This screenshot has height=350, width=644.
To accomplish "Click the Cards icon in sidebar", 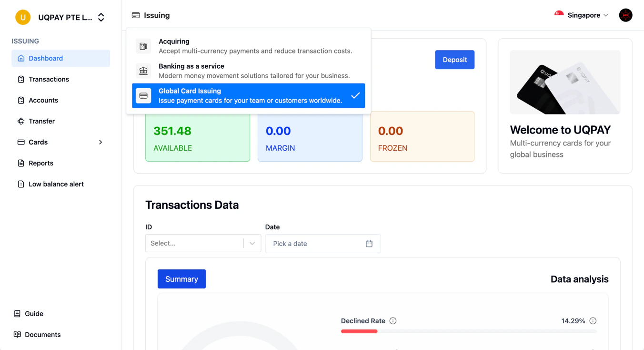I will (21, 142).
